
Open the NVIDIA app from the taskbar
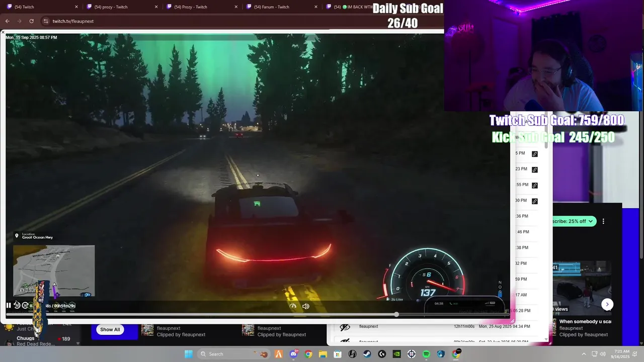(x=396, y=354)
